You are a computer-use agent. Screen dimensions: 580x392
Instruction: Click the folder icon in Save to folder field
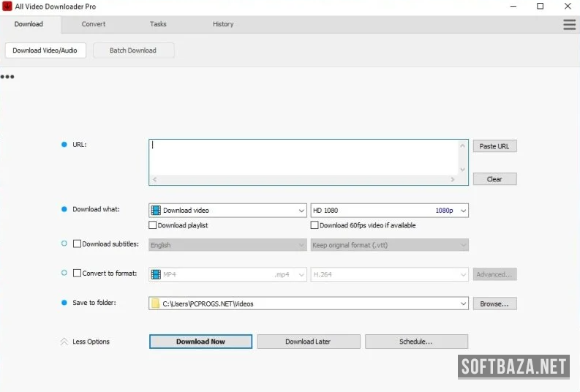tap(155, 304)
